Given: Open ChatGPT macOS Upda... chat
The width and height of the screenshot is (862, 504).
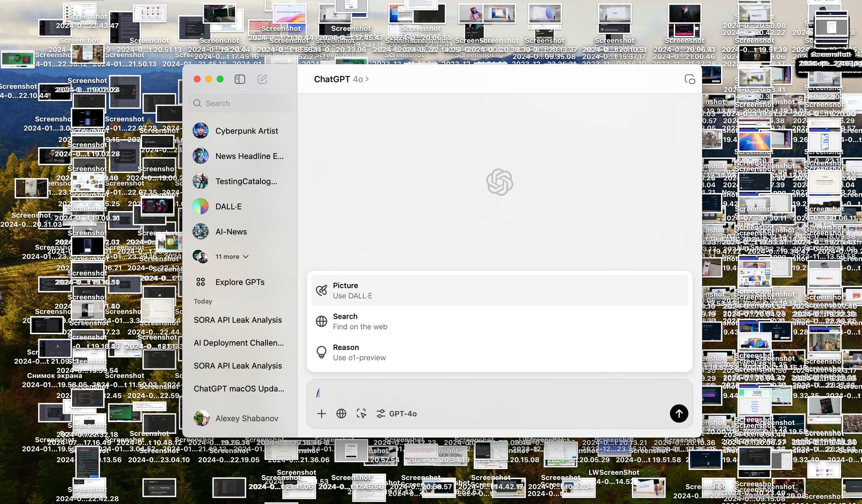Looking at the screenshot, I should pyautogui.click(x=239, y=389).
